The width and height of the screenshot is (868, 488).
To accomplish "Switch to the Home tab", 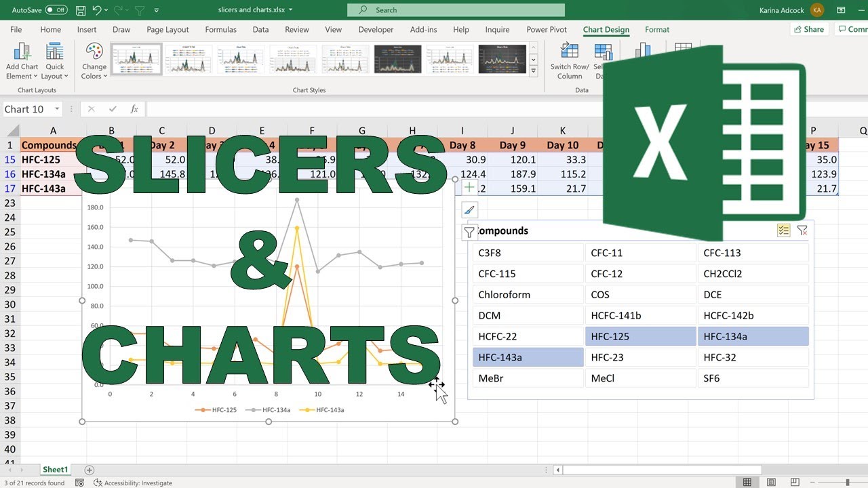I will [51, 30].
